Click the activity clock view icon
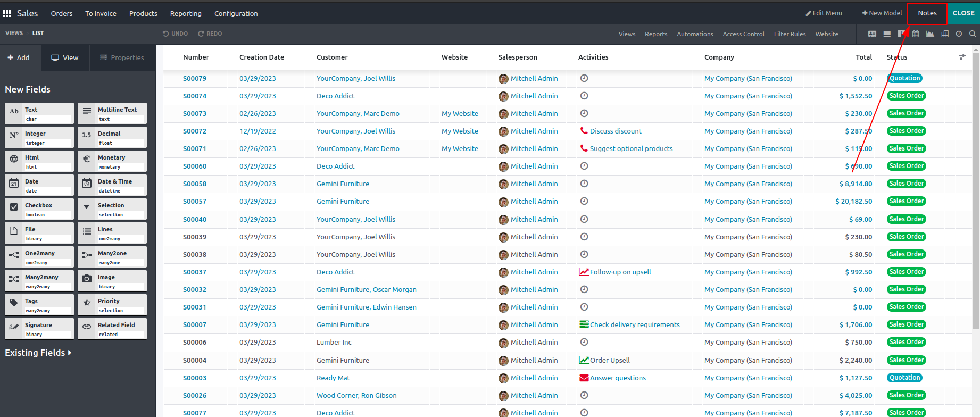 coord(959,34)
